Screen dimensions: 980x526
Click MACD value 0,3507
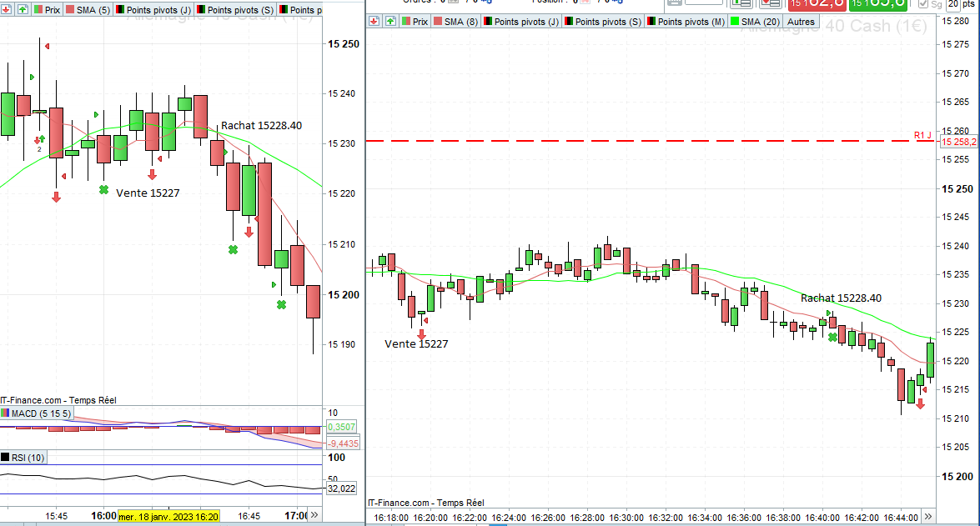click(x=342, y=427)
